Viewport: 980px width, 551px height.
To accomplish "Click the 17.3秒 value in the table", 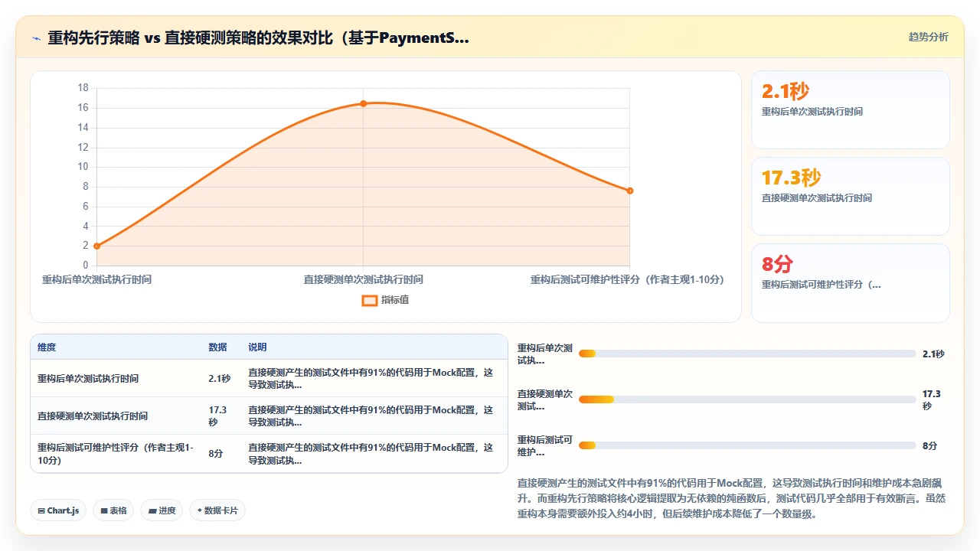I will point(218,416).
